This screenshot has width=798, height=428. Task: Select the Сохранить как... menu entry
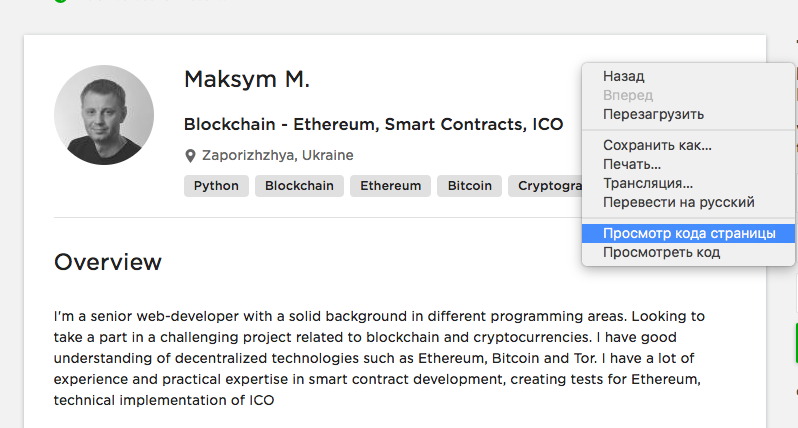point(657,145)
